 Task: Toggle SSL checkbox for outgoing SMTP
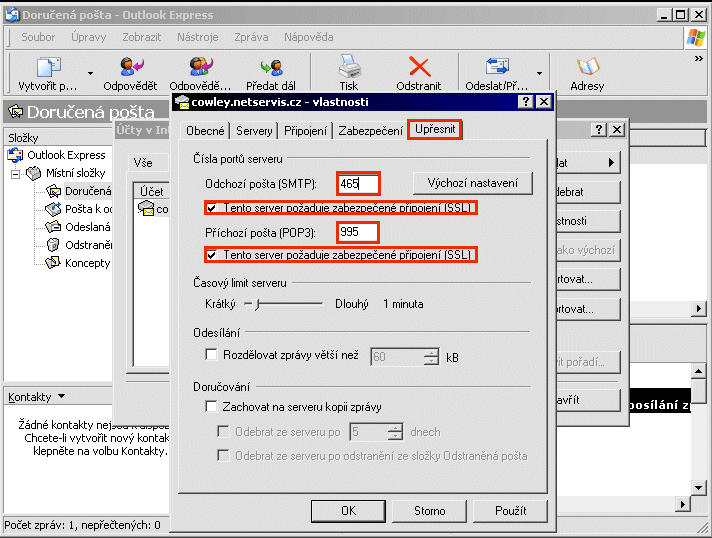[x=212, y=208]
